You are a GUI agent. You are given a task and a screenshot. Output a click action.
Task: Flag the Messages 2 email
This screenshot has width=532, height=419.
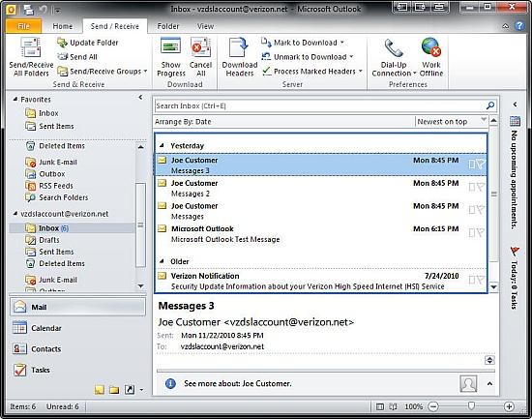(x=481, y=187)
